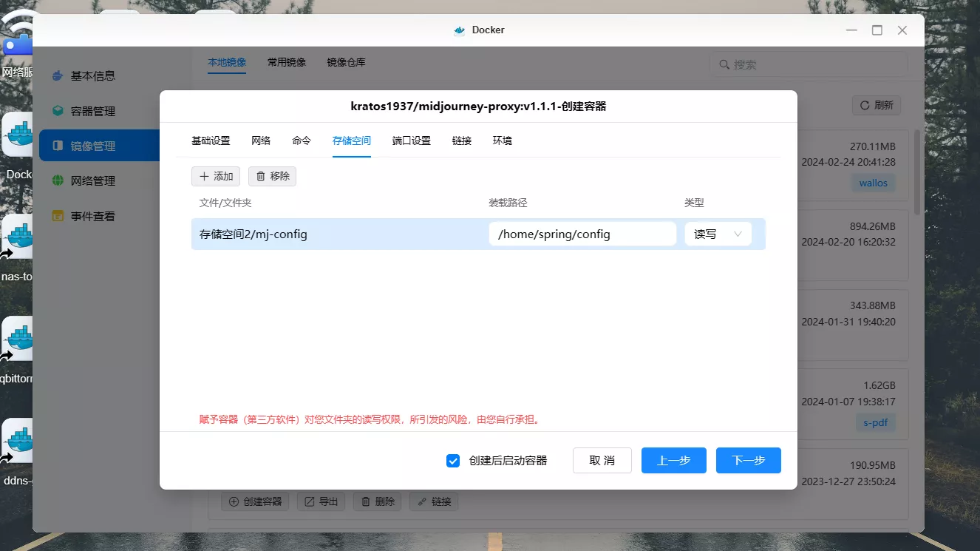Screen dimensions: 980x551
Task: Click the 894.26MB image size entry
Action: pos(872,226)
